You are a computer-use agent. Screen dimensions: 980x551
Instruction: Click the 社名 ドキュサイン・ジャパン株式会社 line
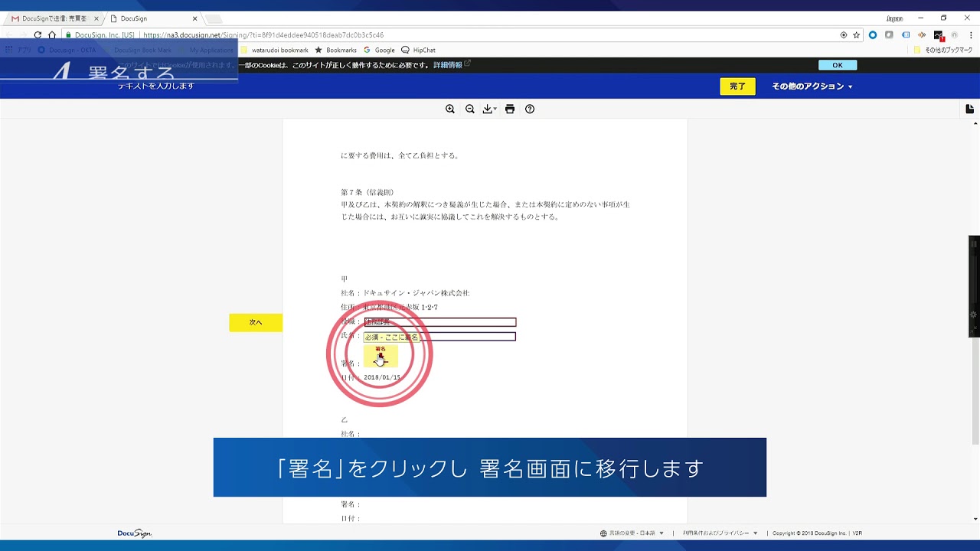point(405,293)
